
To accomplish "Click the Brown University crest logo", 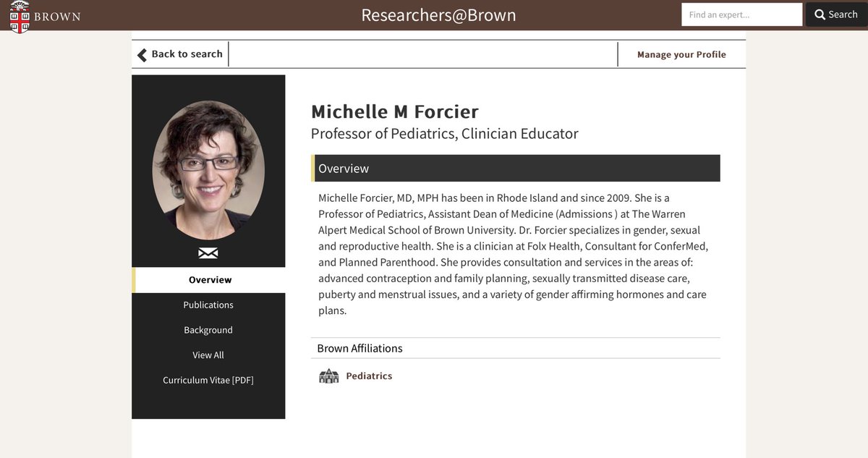I will click(x=20, y=16).
